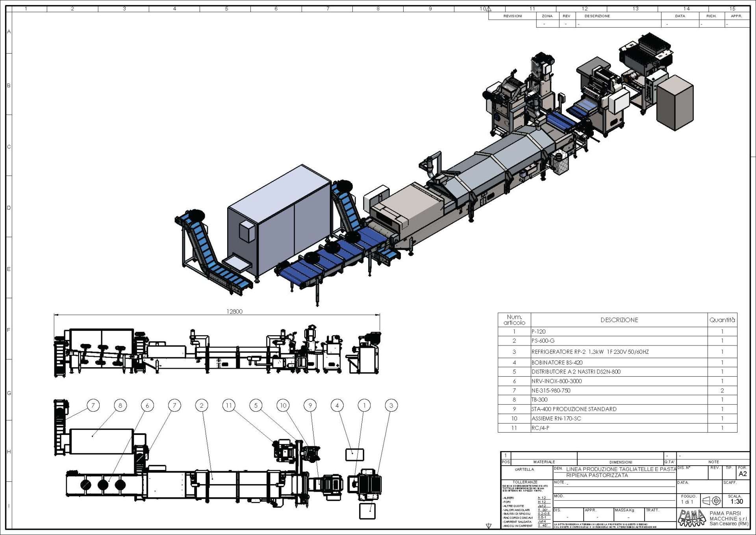Click balloon number 8 in plan view
This screenshot has width=756, height=535.
click(x=120, y=405)
